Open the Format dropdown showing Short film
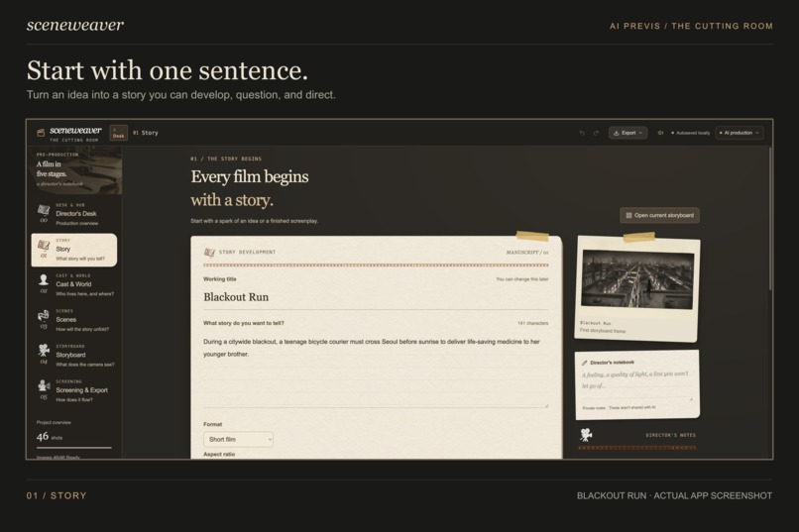Screen dimensions: 799x532 (x=238, y=439)
